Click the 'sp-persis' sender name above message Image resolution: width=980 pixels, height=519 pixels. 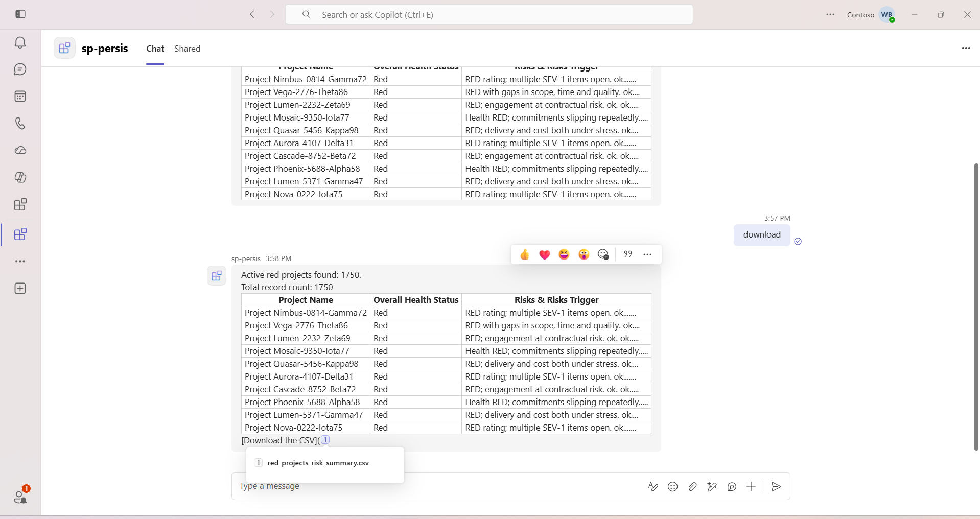click(246, 258)
